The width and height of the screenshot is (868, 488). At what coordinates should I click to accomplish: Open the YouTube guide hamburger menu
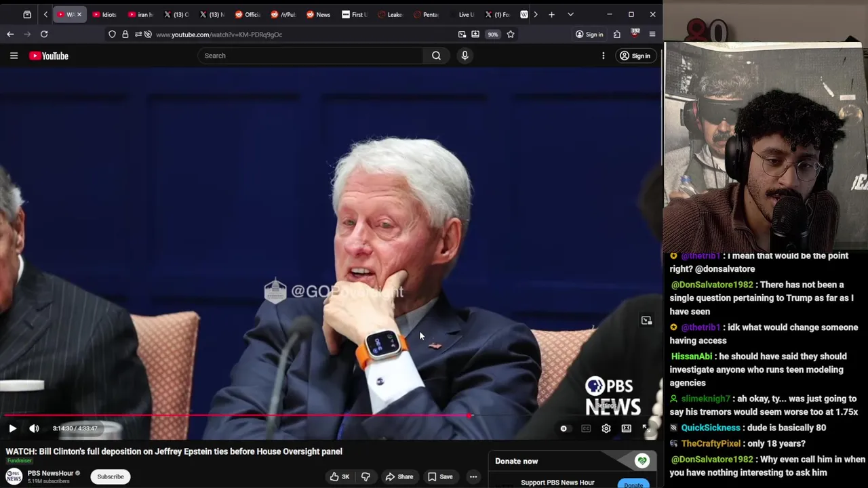tap(14, 56)
